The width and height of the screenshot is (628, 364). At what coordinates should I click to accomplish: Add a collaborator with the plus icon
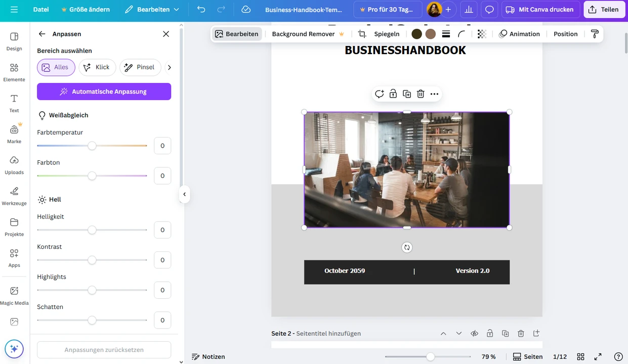(x=448, y=10)
